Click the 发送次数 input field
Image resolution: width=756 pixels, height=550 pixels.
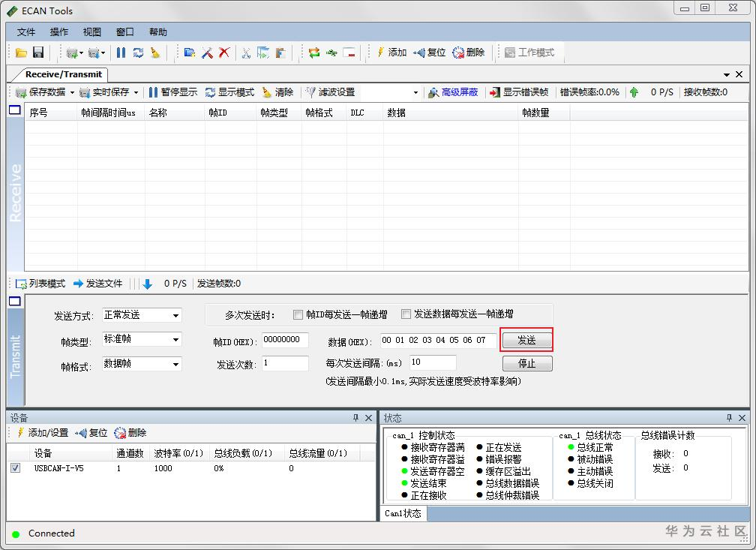click(x=285, y=363)
